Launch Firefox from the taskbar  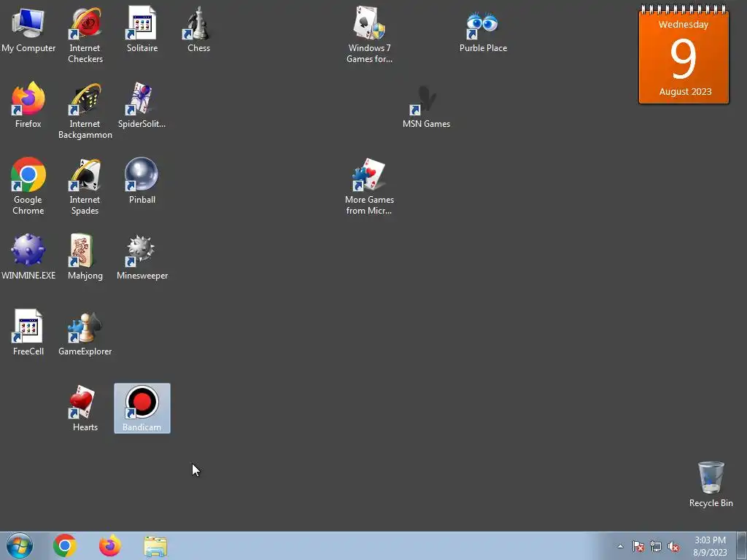(109, 545)
